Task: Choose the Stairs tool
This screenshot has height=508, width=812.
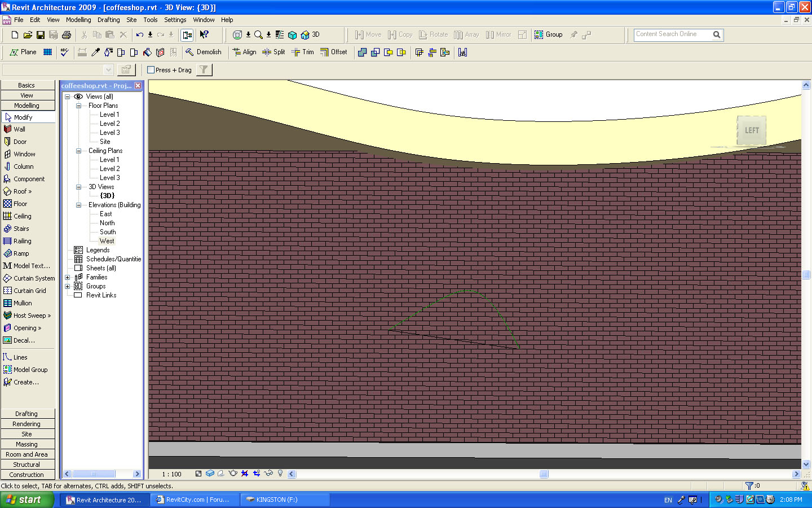Action: tap(21, 229)
